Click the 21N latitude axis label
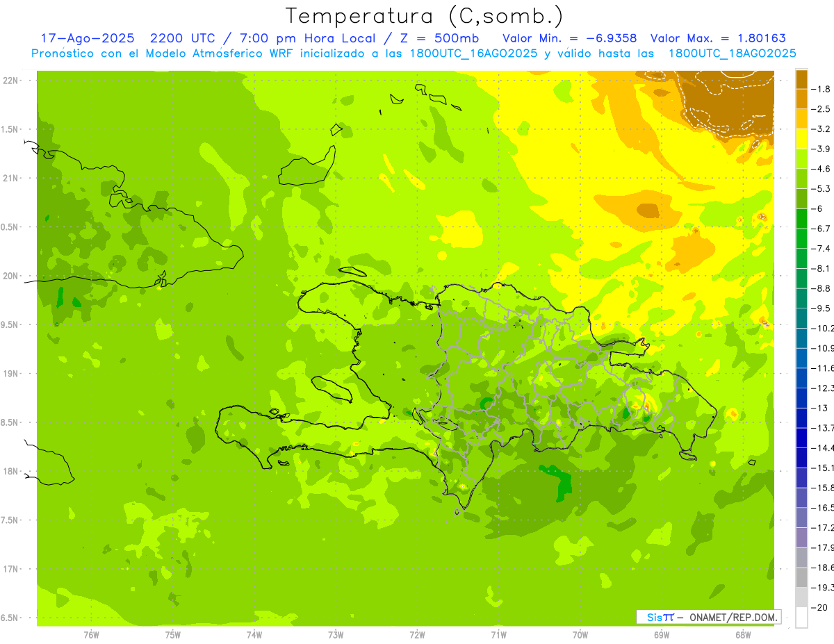Screen dimensions: 834x644 [12, 179]
